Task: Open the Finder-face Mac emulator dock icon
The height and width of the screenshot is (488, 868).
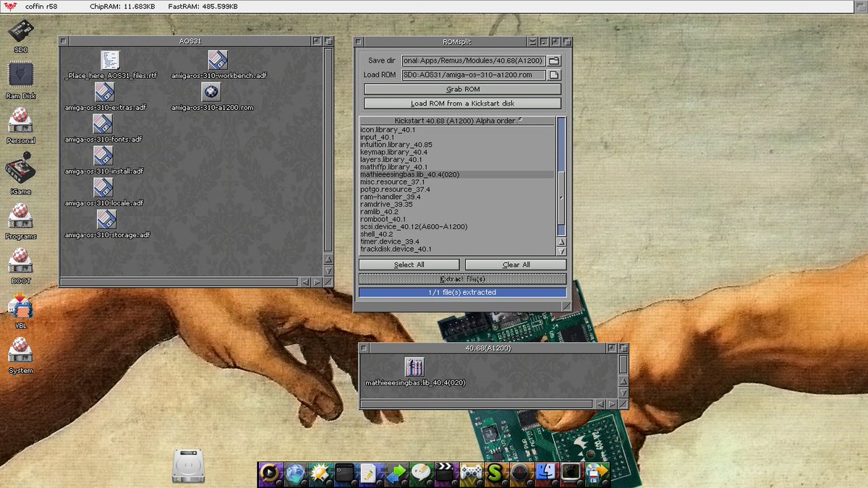Action: 546,474
